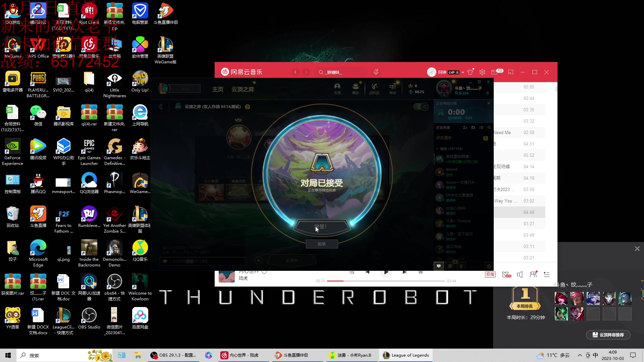This screenshot has height=362, width=644.
Task: Click the bug report icon in League client
Action: (489, 266)
